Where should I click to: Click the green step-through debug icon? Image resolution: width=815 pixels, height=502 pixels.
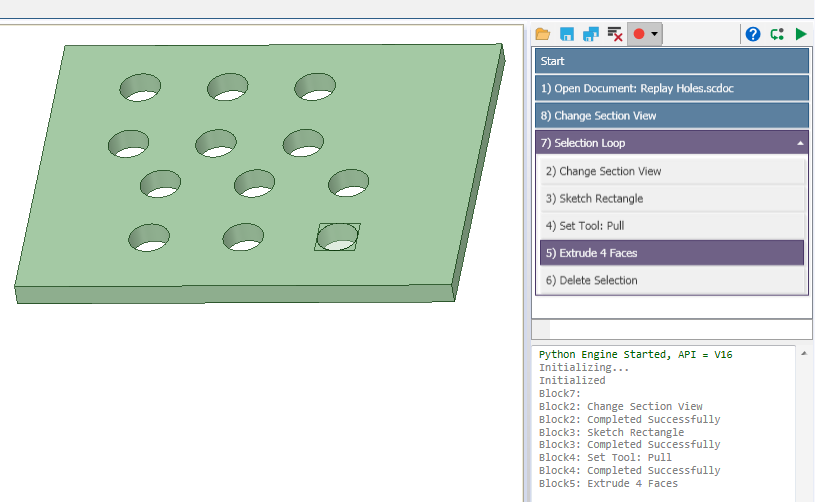click(777, 34)
